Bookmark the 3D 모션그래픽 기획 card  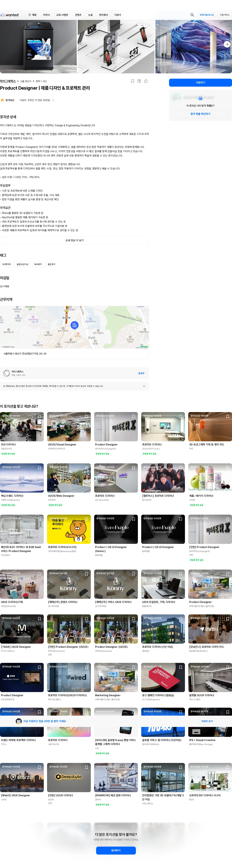pyautogui.click(x=228, y=416)
